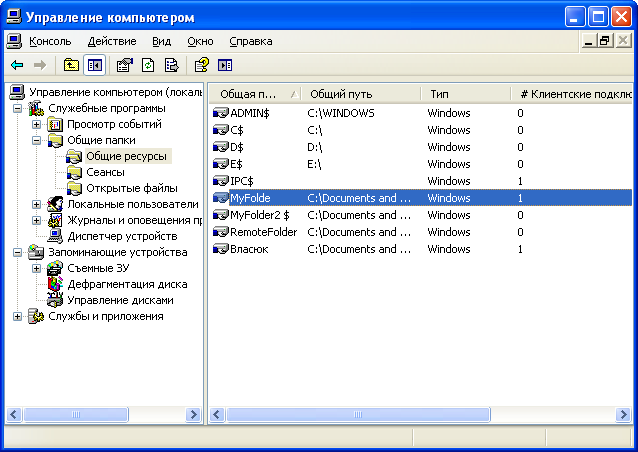Click the list pane horizontal scrollbar thumb

(358, 415)
